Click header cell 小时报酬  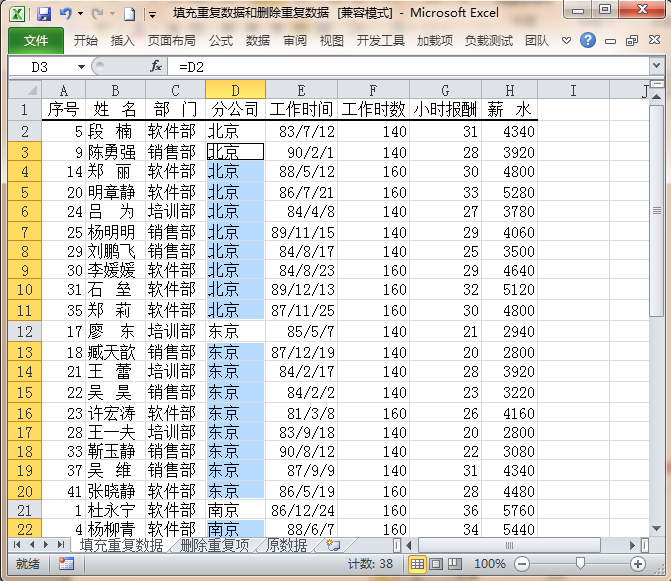(x=445, y=110)
